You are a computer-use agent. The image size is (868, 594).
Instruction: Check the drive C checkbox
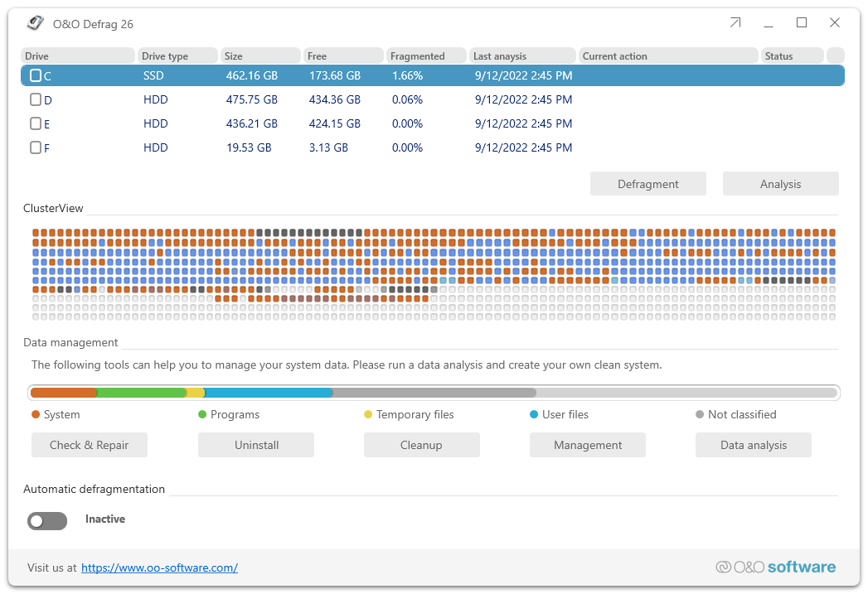coord(35,75)
